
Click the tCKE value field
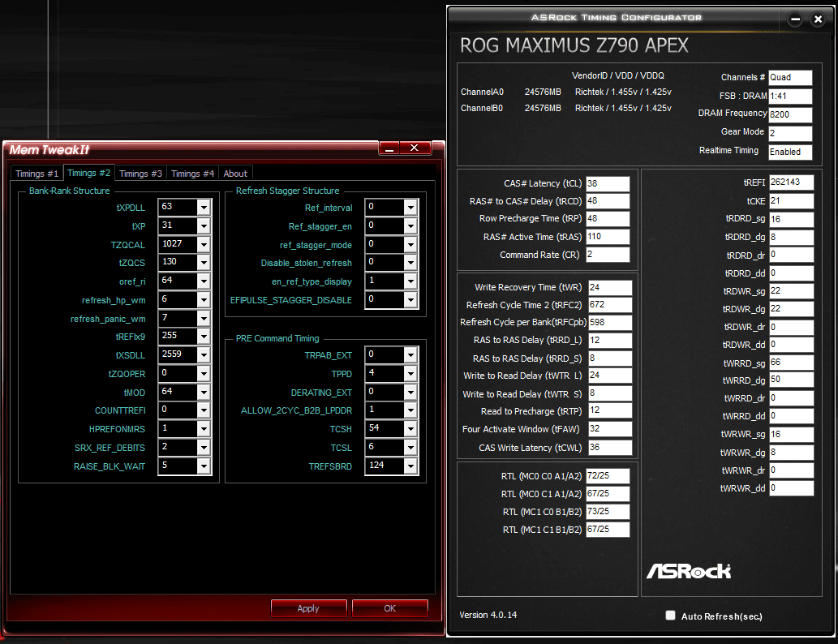[792, 201]
